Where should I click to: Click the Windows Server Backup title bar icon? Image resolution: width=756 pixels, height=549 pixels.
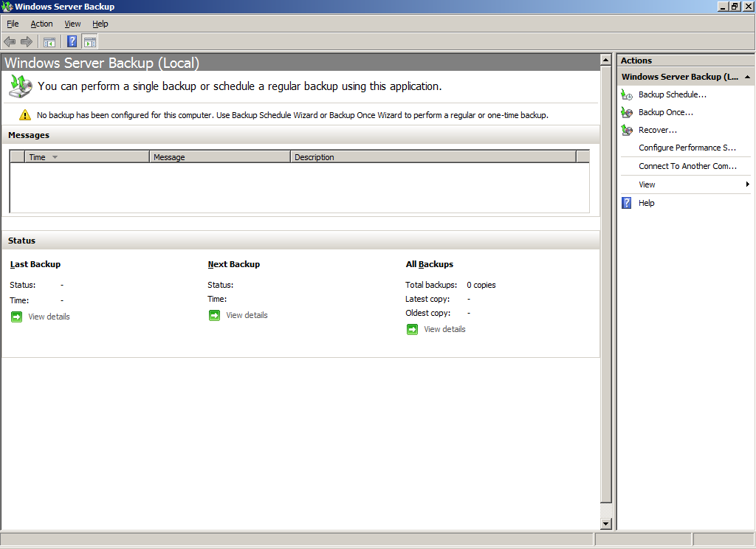(7, 6)
